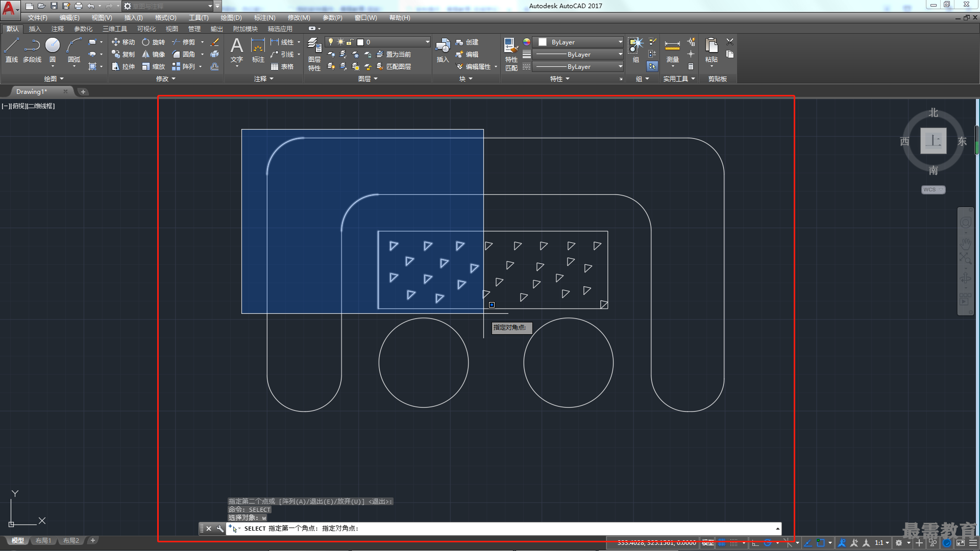Click the scissors cut icon in clipboard panel
The height and width of the screenshot is (551, 980).
click(x=730, y=42)
